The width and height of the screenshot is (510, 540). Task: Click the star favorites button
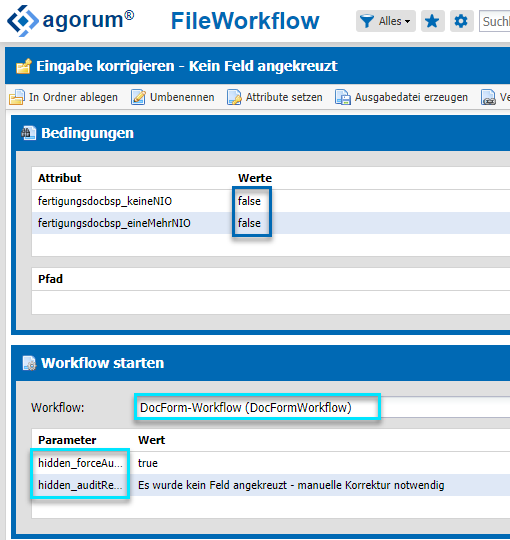433,21
